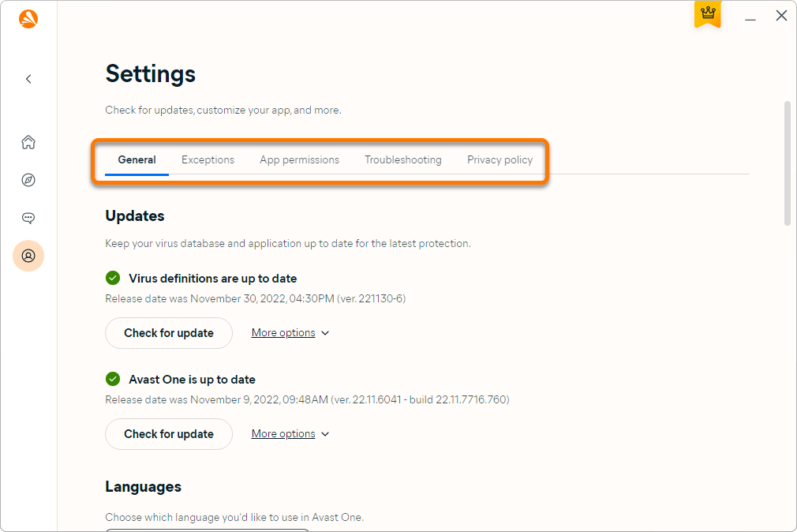Click the green checkmark beside virus definitions
This screenshot has height=532, width=797.
click(x=112, y=278)
